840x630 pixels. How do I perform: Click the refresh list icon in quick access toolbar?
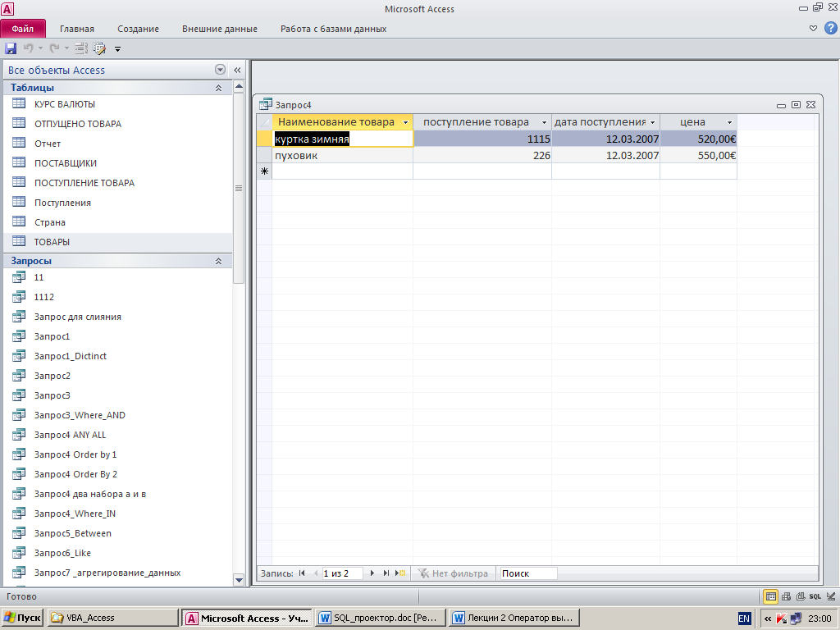(81, 48)
